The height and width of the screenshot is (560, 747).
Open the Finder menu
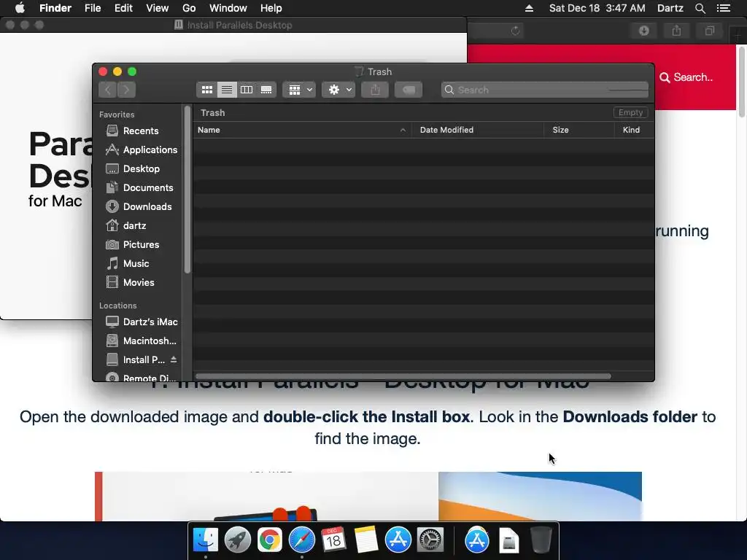[x=55, y=8]
